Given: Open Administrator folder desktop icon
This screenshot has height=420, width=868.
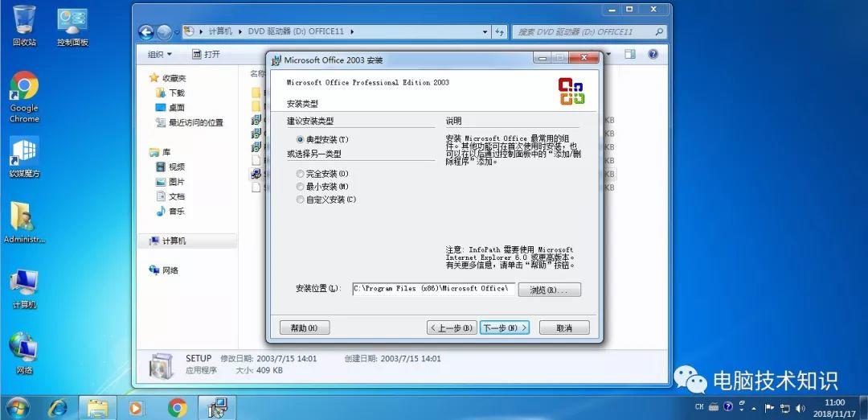Looking at the screenshot, I should coord(24,223).
